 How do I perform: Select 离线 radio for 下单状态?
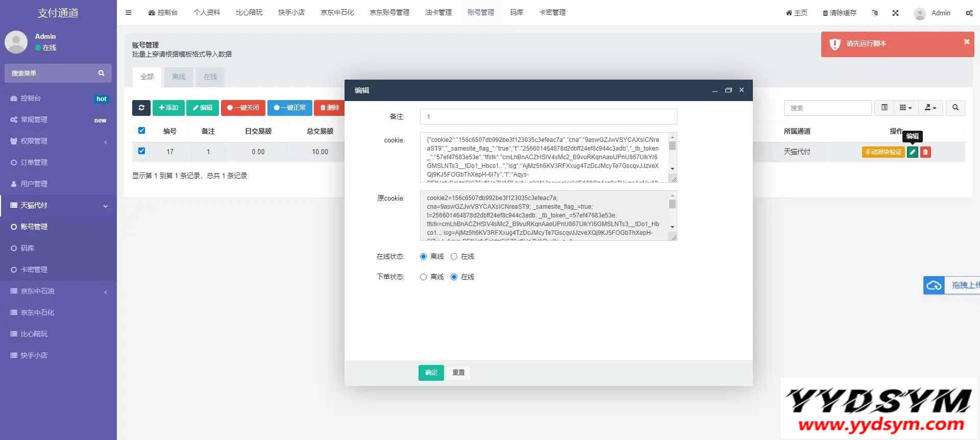(x=423, y=277)
